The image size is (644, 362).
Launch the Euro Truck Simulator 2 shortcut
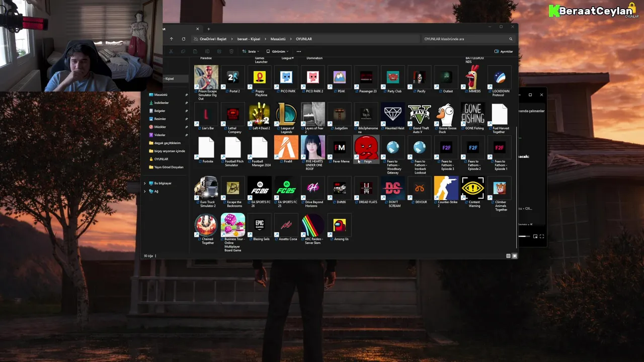(x=206, y=192)
